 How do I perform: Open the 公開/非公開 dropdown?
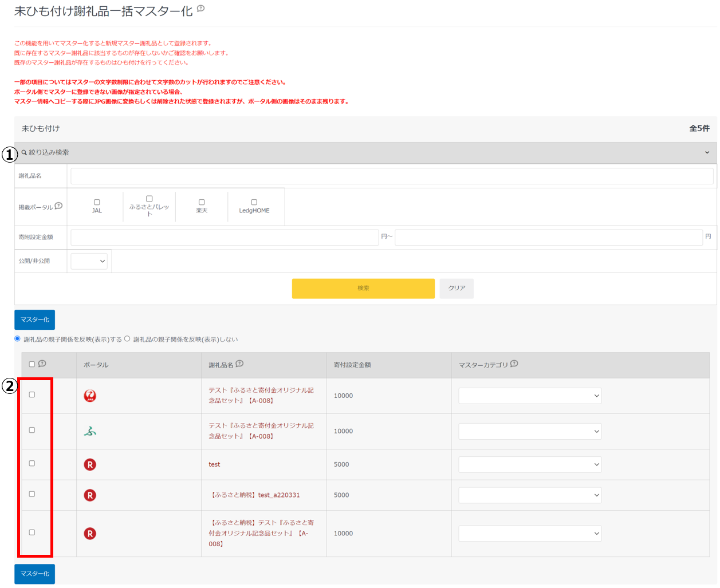[89, 261]
